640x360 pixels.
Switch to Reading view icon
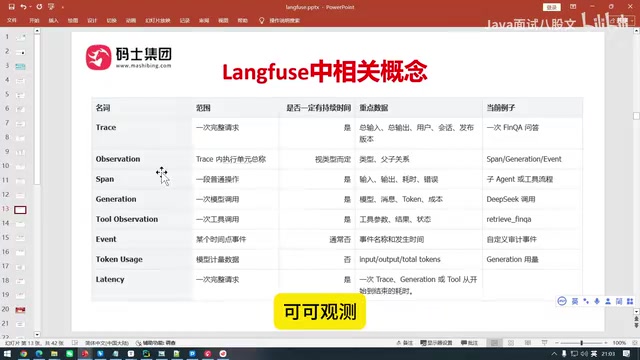(528, 343)
